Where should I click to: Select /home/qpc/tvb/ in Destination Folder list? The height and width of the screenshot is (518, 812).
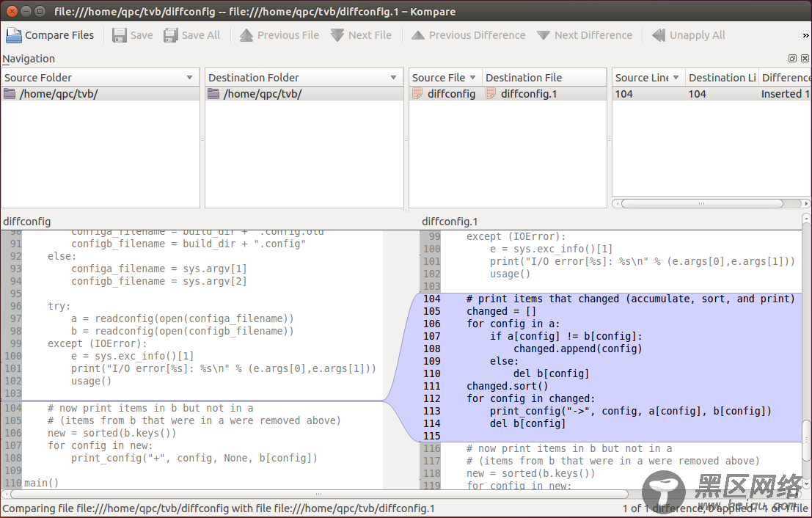point(304,94)
